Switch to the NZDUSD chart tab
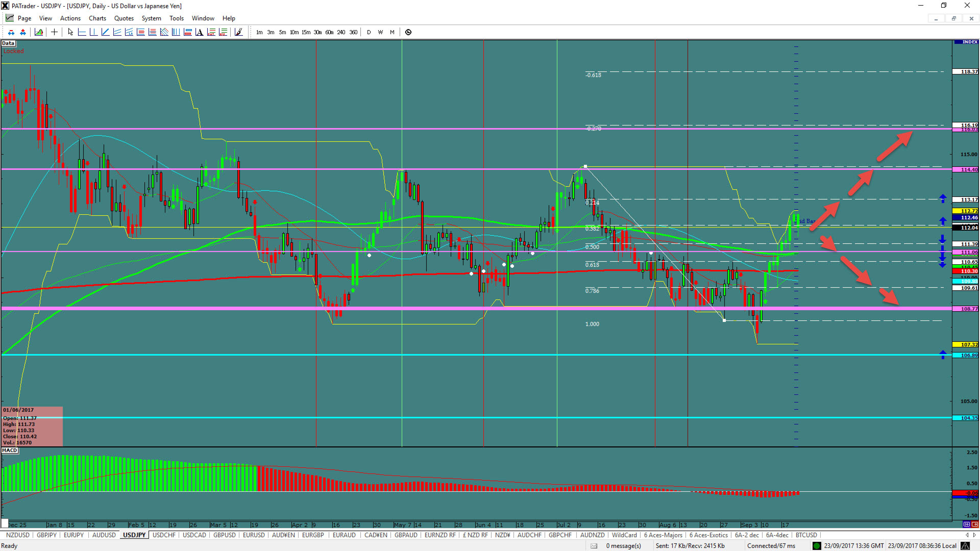Viewport: 980px width, 551px height. click(18, 535)
